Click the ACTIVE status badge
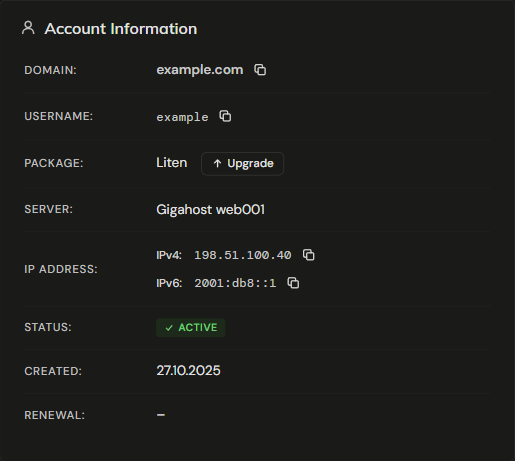 191,327
